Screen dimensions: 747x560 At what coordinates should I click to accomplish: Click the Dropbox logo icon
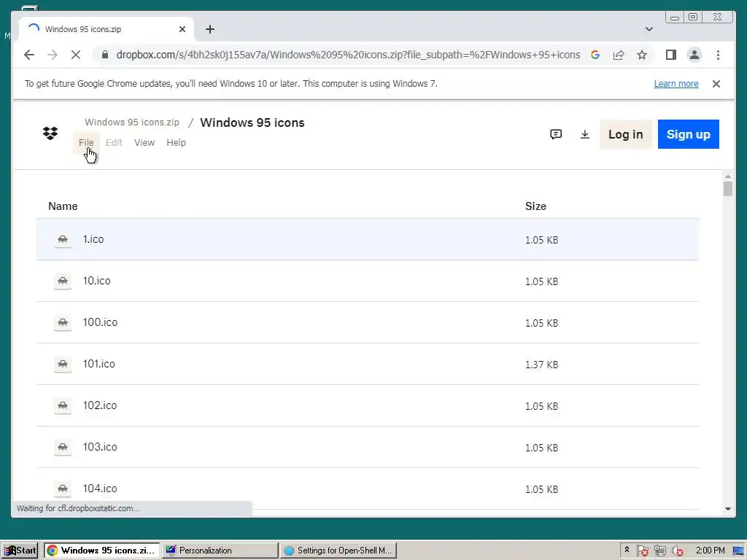point(50,133)
